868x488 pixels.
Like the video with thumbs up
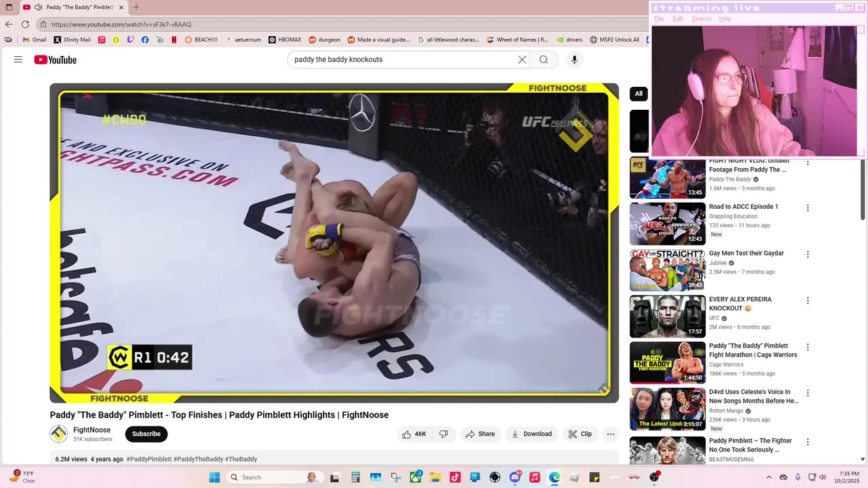click(414, 434)
